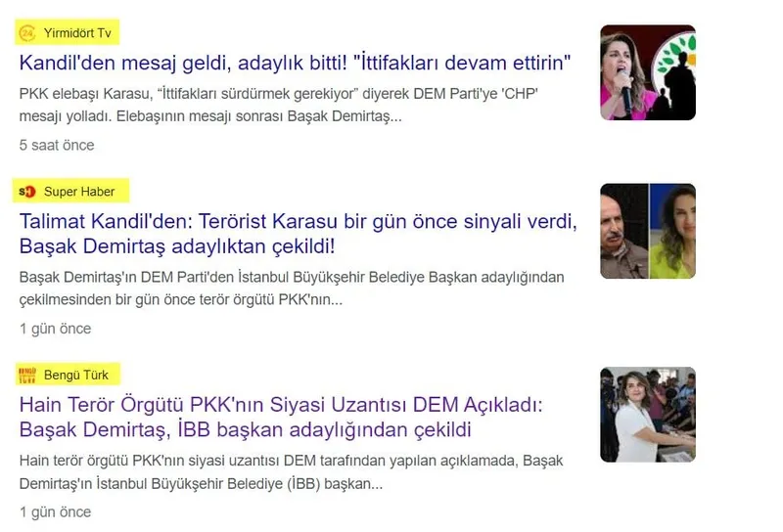Click headline line "Başak Demirtaş, İBB başkan adaylığından çekildi"
Screen dimensions: 783x532
click(x=246, y=429)
